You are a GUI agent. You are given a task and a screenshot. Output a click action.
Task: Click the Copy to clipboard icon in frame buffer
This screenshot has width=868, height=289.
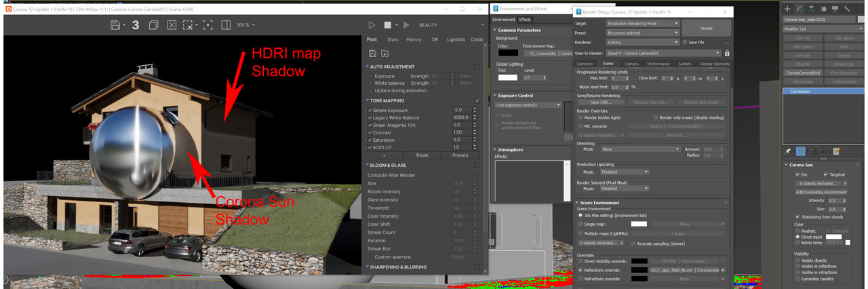pyautogui.click(x=154, y=25)
